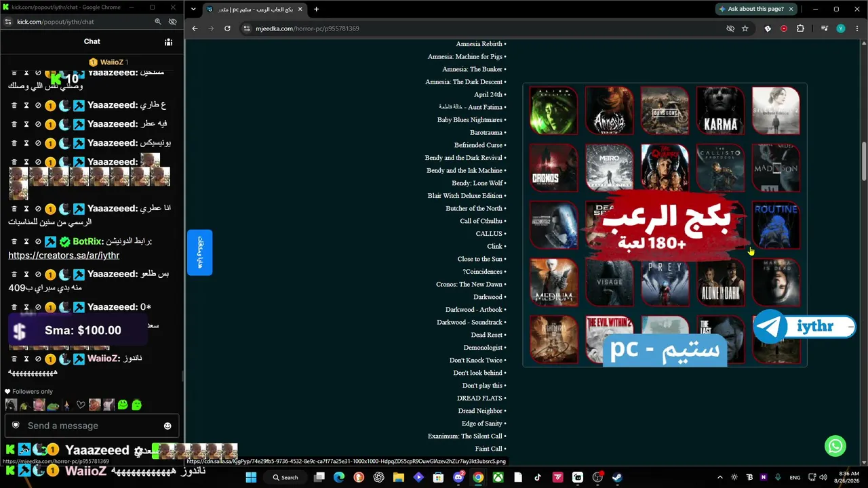This screenshot has height=488, width=868.
Task: Open Microsoft Edge from the taskbar
Action: (339, 477)
